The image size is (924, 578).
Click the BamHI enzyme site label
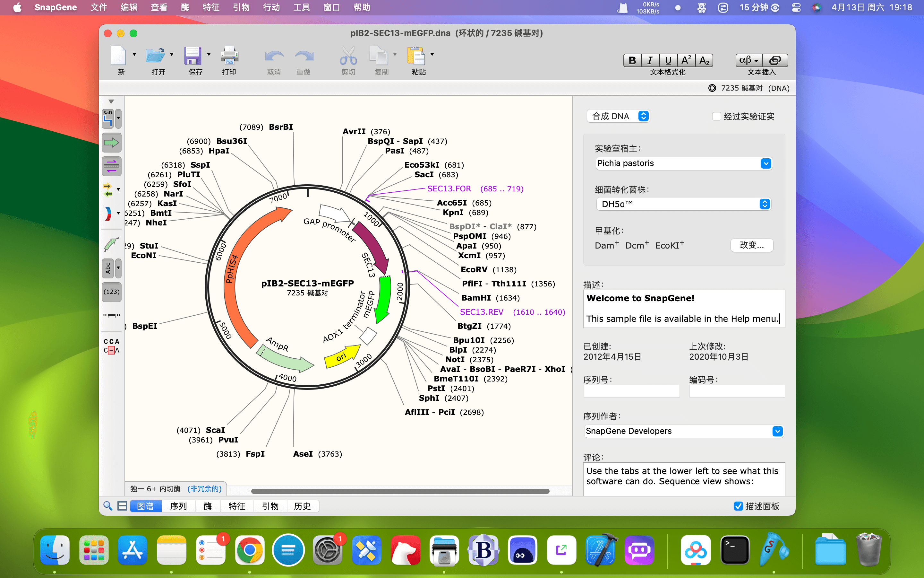(476, 298)
